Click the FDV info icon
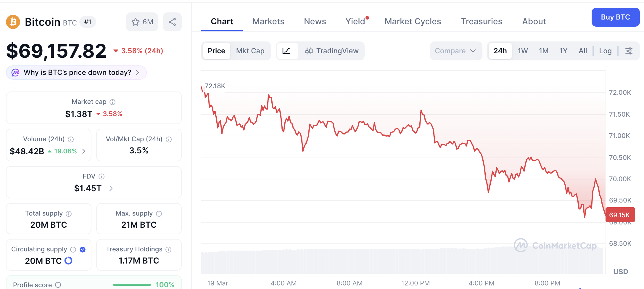This screenshot has height=289, width=644. tap(102, 176)
